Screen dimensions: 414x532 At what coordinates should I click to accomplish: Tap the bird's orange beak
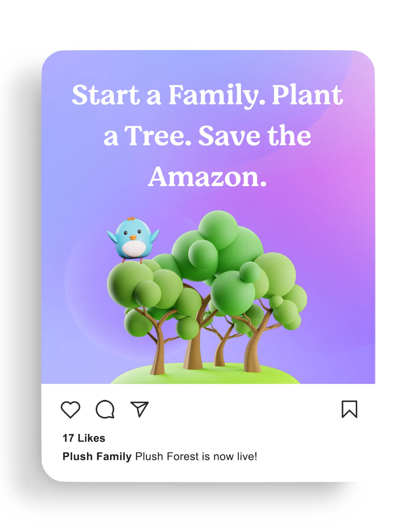133,237
